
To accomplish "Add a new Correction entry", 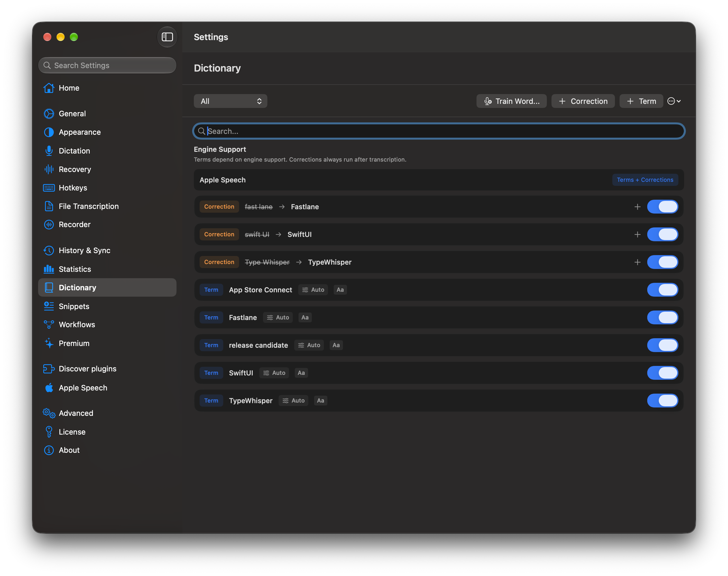I will (583, 101).
